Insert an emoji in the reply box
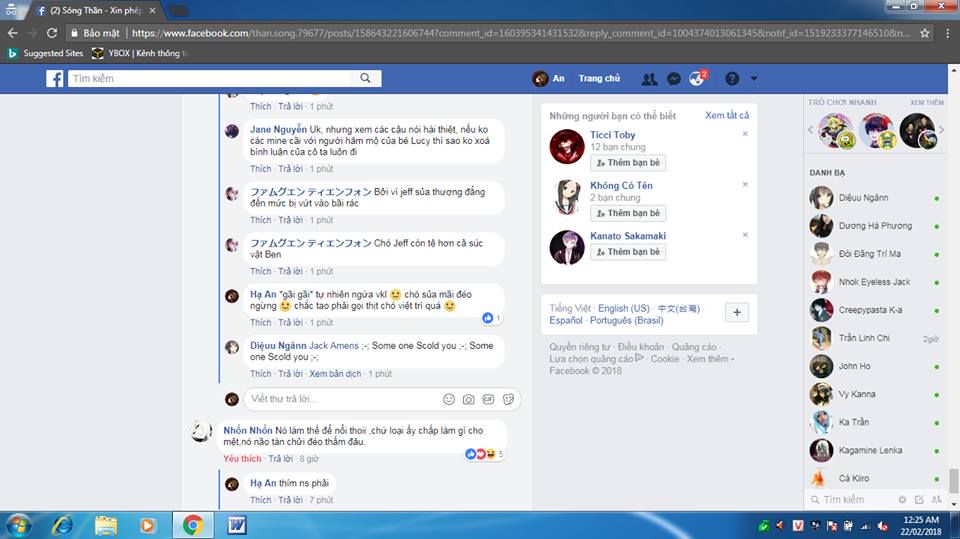 449,399
